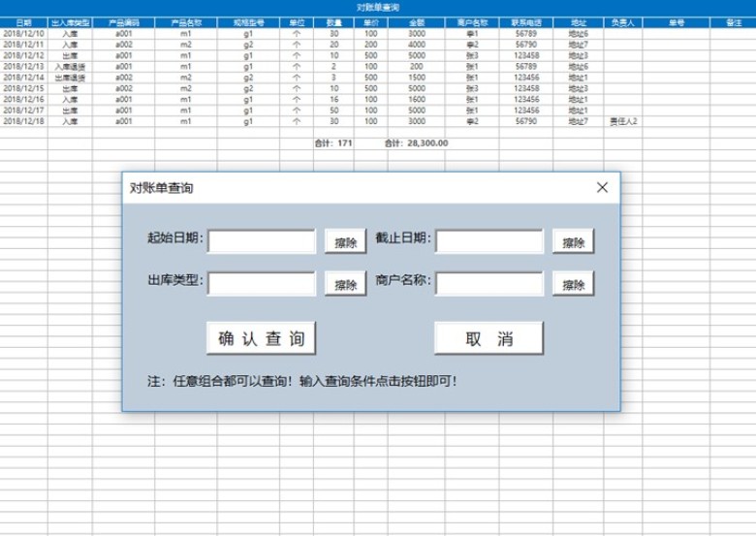This screenshot has height=536, width=756.
Task: Select product code a002 in 2018/12/14 row
Action: [123, 78]
